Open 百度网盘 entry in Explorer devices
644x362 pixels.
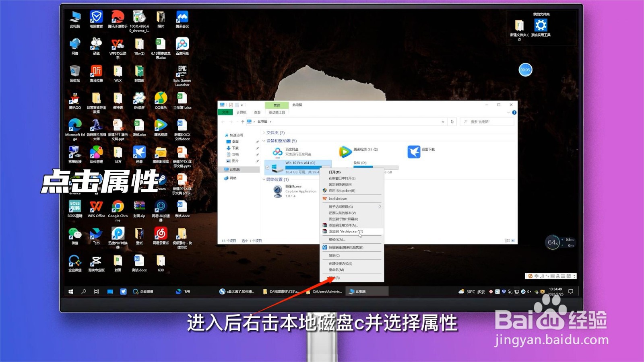click(292, 151)
